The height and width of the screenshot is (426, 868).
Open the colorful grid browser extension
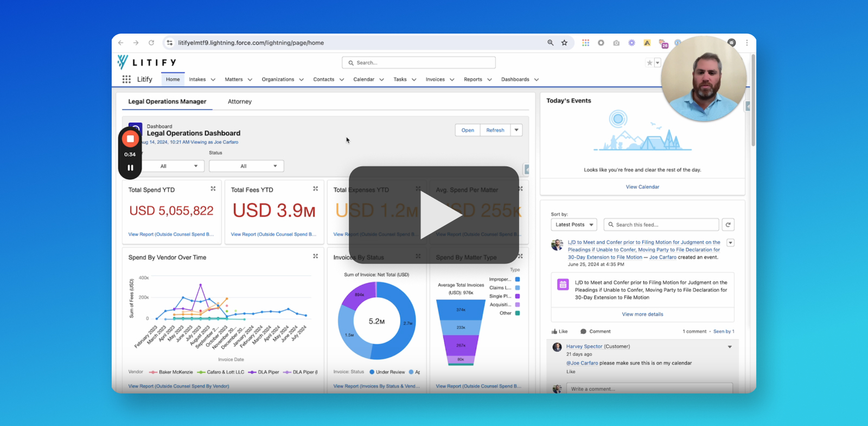[585, 43]
